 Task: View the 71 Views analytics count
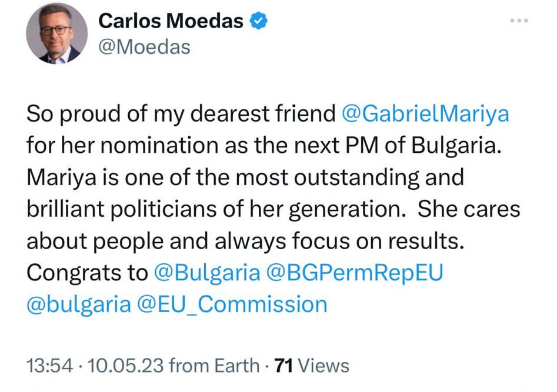[312, 366]
